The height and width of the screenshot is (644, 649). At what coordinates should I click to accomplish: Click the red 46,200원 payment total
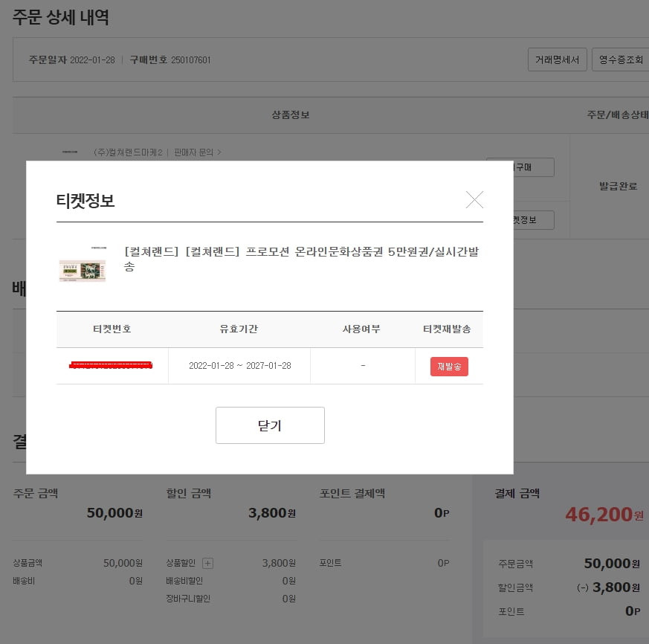[x=604, y=515]
